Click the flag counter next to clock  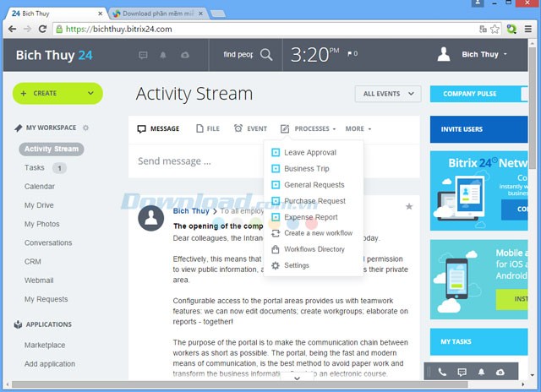coord(352,54)
